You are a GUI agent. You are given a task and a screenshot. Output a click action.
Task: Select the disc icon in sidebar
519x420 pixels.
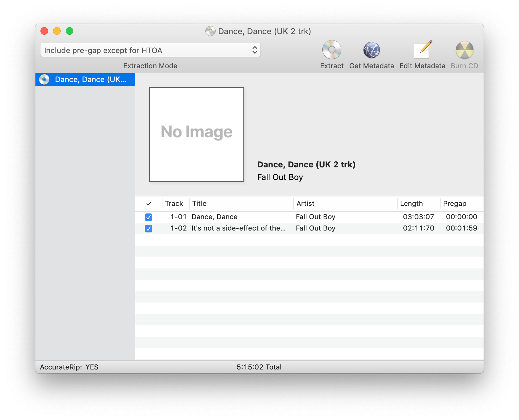click(44, 80)
